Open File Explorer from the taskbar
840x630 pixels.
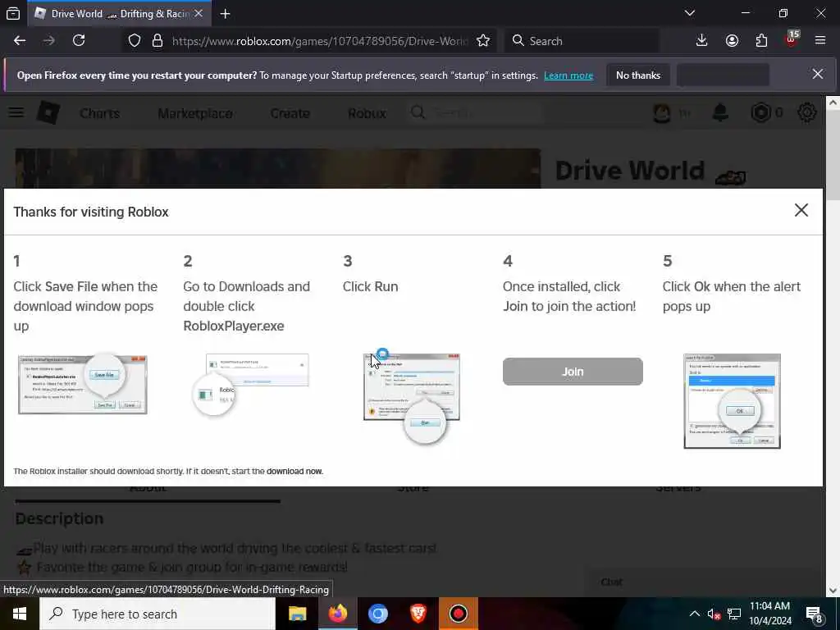297,614
